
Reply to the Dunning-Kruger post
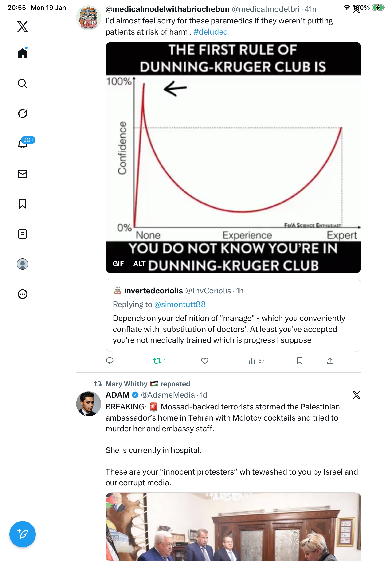click(x=110, y=361)
